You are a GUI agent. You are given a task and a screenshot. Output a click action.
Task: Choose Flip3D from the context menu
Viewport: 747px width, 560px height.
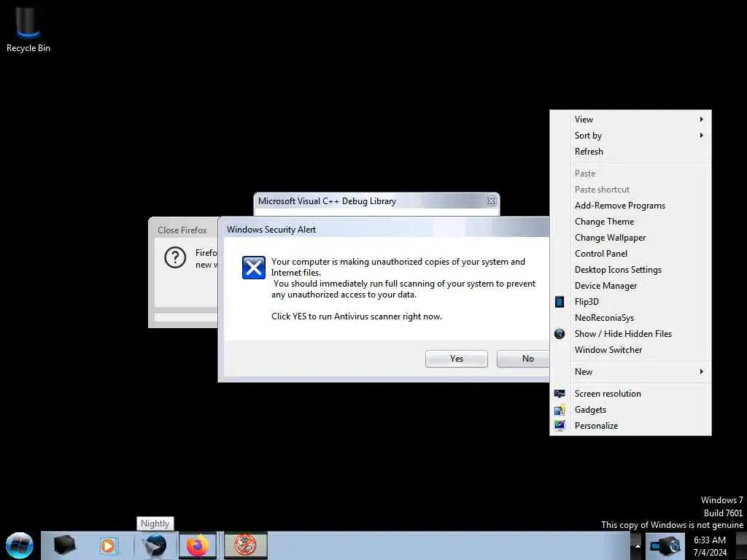631,301
